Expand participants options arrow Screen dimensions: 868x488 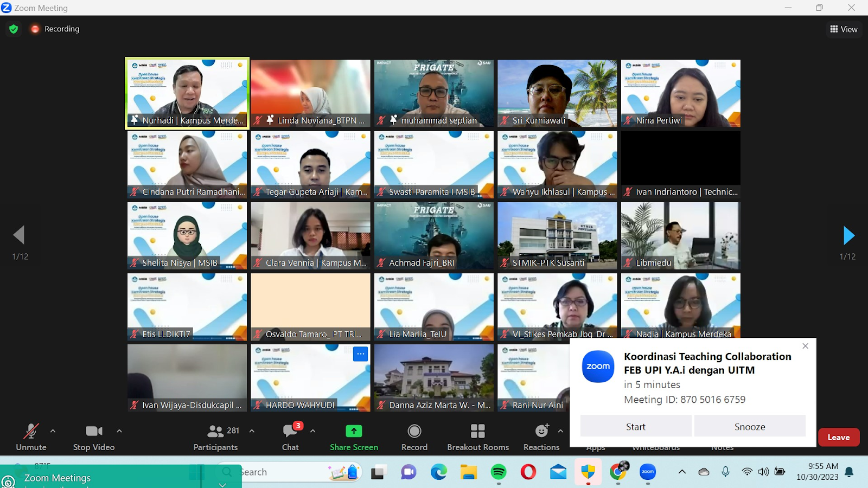[252, 431]
